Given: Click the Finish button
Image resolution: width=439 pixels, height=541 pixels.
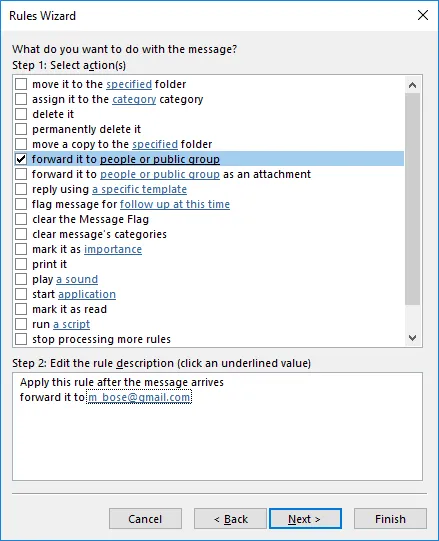Looking at the screenshot, I should pyautogui.click(x=390, y=519).
